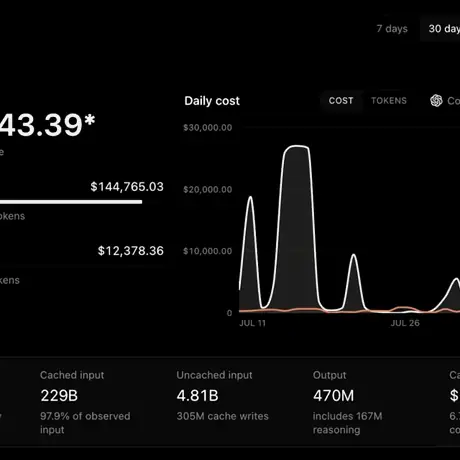Click the 305M cache writes text
Image resolution: width=460 pixels, height=460 pixels.
223,416
